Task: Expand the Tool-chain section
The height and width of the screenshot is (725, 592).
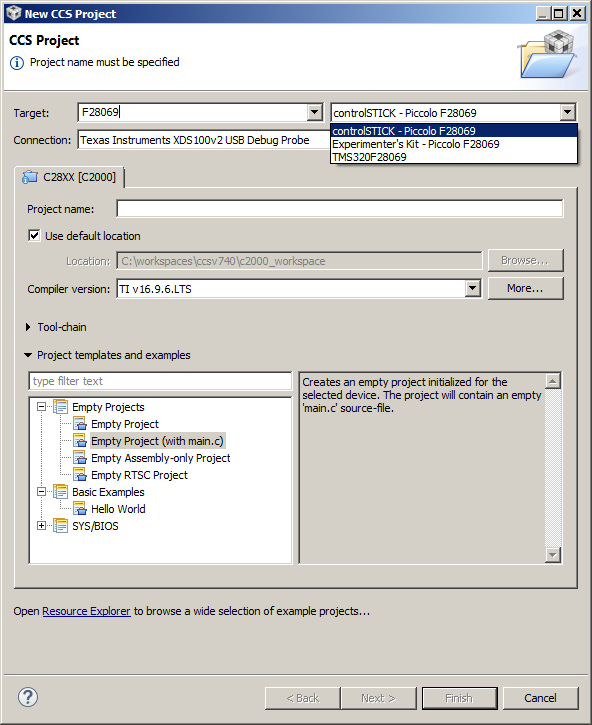Action: [28, 327]
